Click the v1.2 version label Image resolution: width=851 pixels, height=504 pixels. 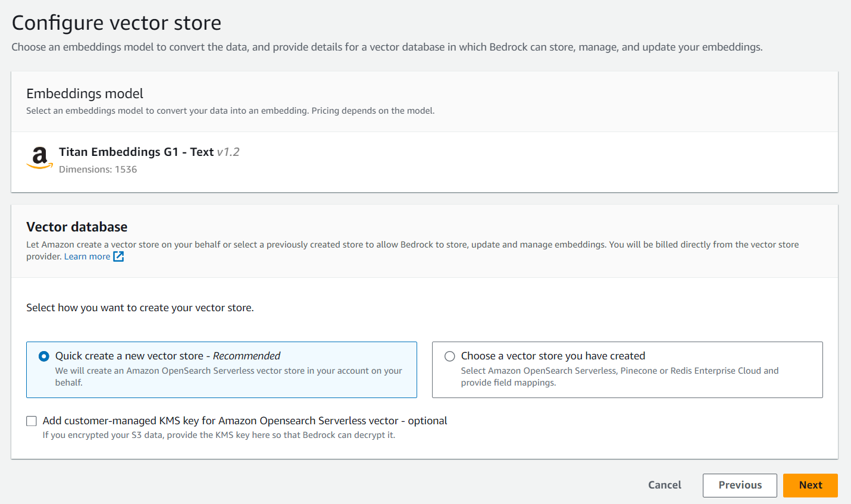(229, 152)
